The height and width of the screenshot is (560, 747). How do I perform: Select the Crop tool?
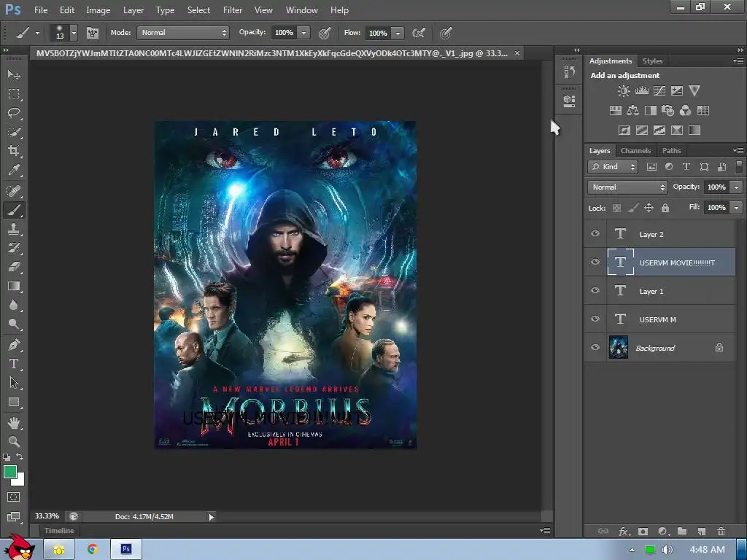coord(14,151)
